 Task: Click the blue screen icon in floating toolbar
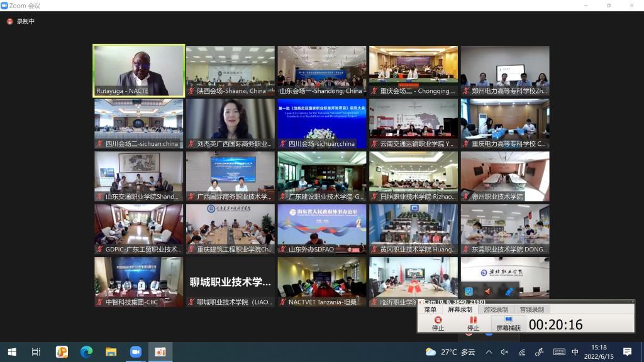pyautogui.click(x=469, y=292)
